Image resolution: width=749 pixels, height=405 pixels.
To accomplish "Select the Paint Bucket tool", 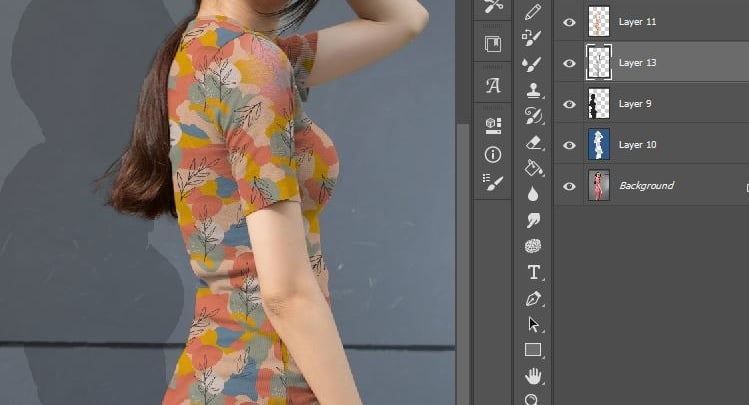I will pyautogui.click(x=533, y=168).
